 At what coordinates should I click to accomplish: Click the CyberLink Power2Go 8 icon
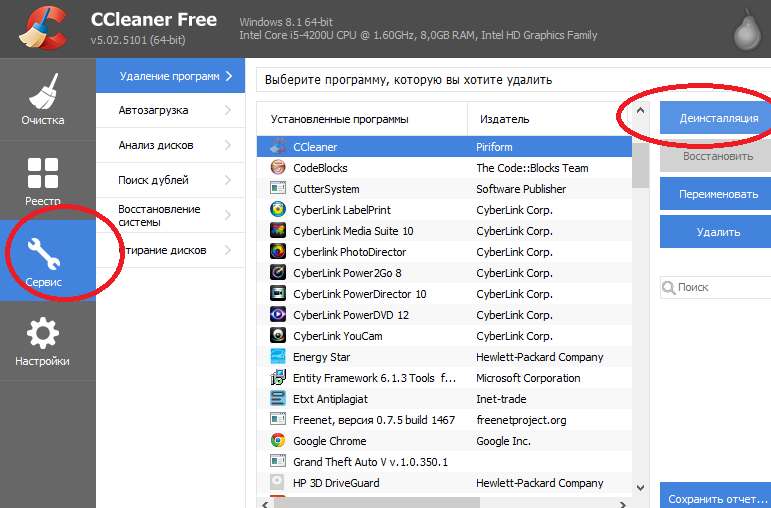[278, 272]
